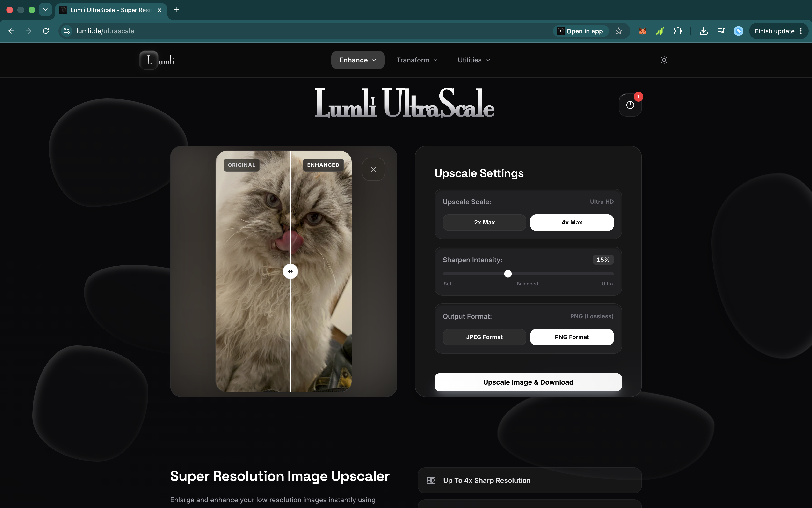
Task: Open a new browser tab
Action: 177,10
